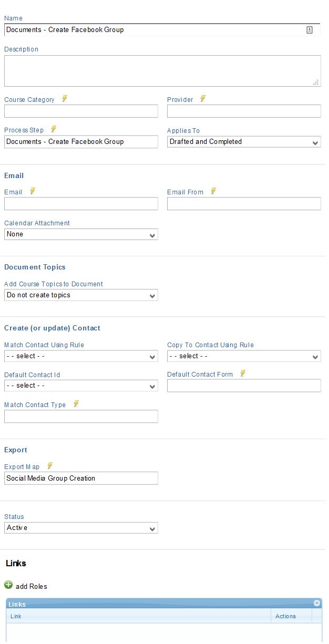Open the Applies To dropdown
The width and height of the screenshot is (329, 644).
tap(244, 142)
